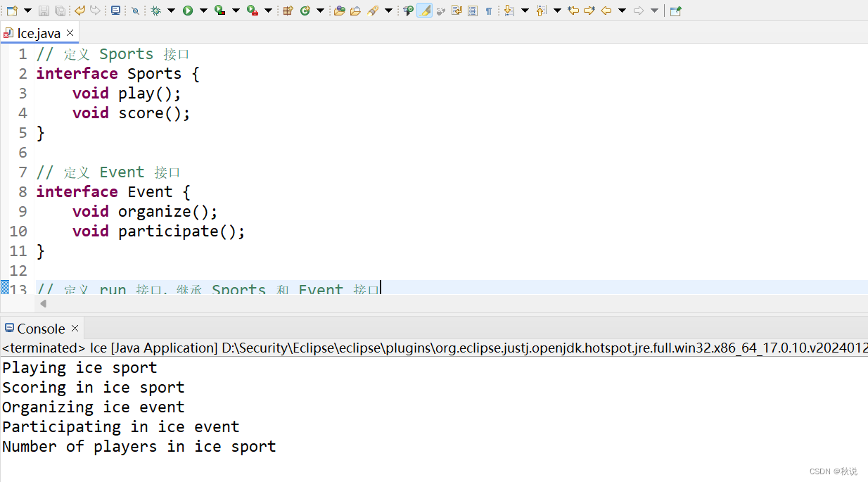Image resolution: width=868 pixels, height=482 pixels.
Task: Expand the Next Annotation dropdown
Action: (525, 11)
